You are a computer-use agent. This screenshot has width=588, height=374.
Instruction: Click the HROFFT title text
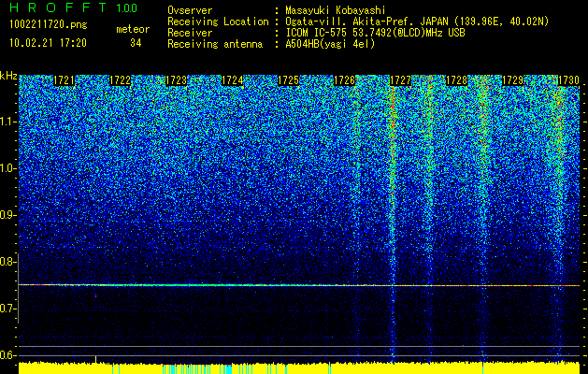[x=58, y=7]
